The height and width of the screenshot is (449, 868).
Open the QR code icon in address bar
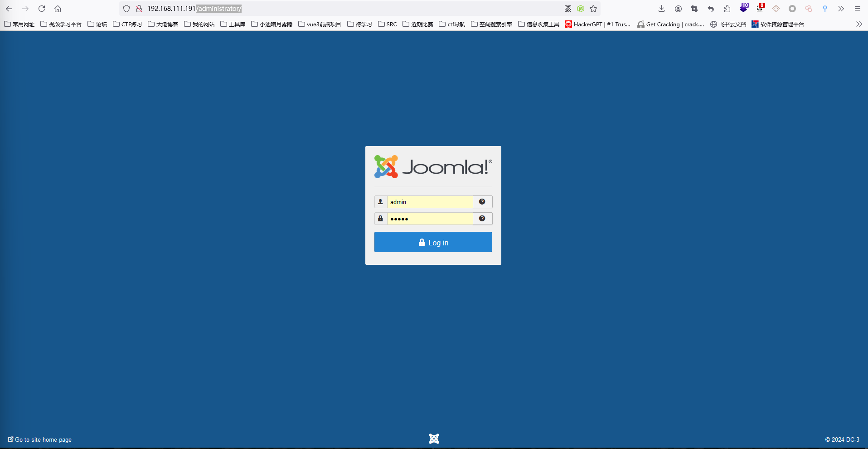[x=568, y=9]
